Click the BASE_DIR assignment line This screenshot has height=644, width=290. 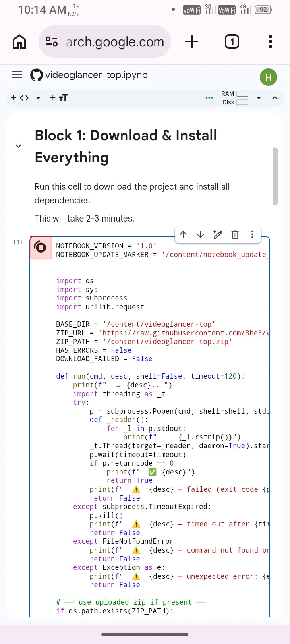136,324
